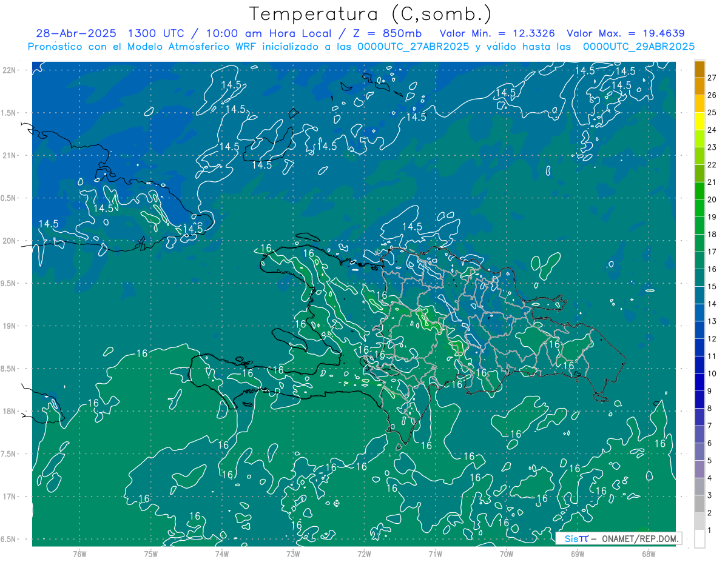728x562 pixels.
Task: Click the '21N' latitude axis label
Action: (x=10, y=155)
